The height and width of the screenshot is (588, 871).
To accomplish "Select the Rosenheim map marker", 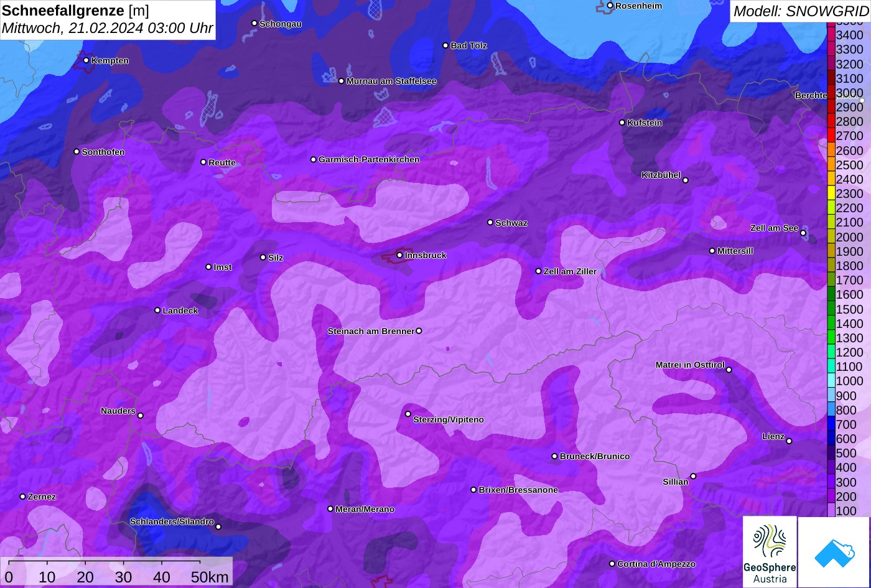I will click(x=610, y=6).
